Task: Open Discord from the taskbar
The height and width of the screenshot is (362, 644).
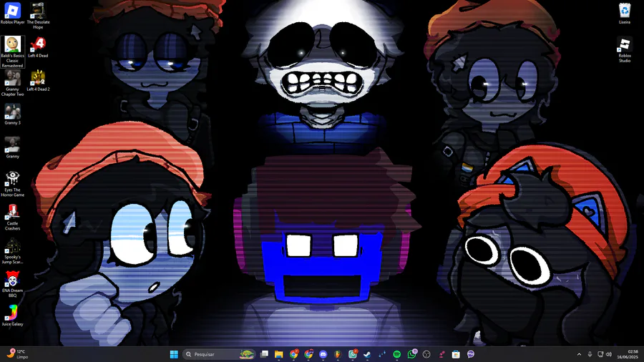Action: click(x=323, y=354)
